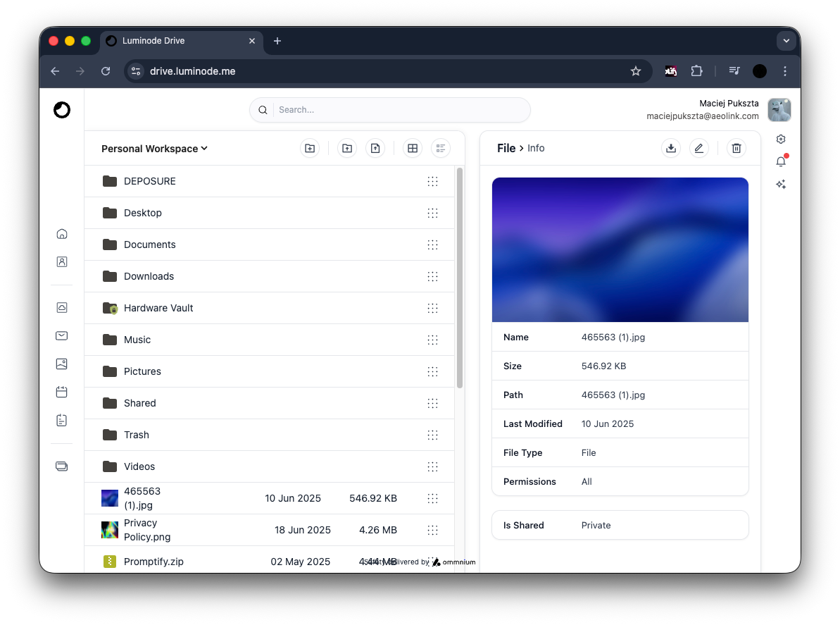This screenshot has width=840, height=625.
Task: Bookmark this page with star icon
Action: click(636, 71)
